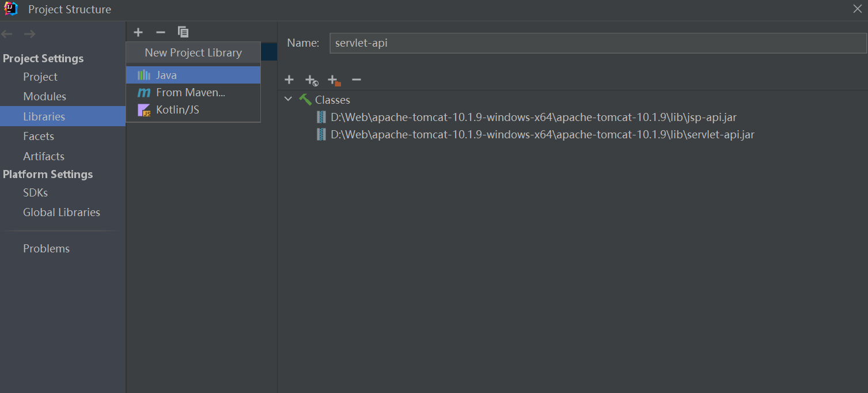Screen dimensions: 868x393
Task: Click the Java library type icon
Action: click(144, 75)
